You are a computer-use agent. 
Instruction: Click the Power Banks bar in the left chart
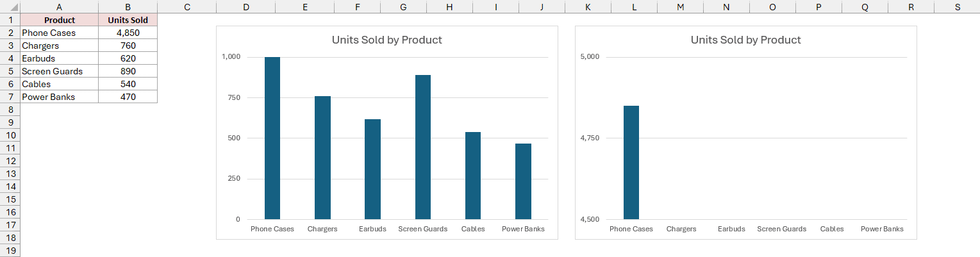pyautogui.click(x=523, y=181)
